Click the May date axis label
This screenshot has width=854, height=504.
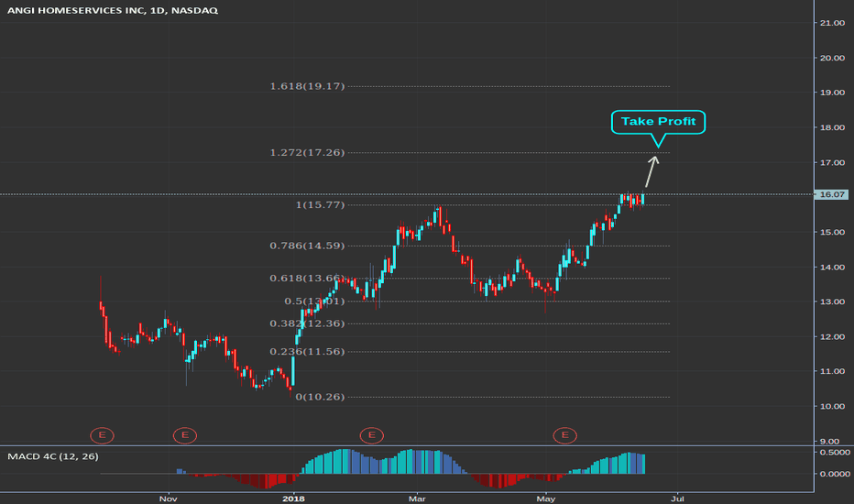point(546,499)
